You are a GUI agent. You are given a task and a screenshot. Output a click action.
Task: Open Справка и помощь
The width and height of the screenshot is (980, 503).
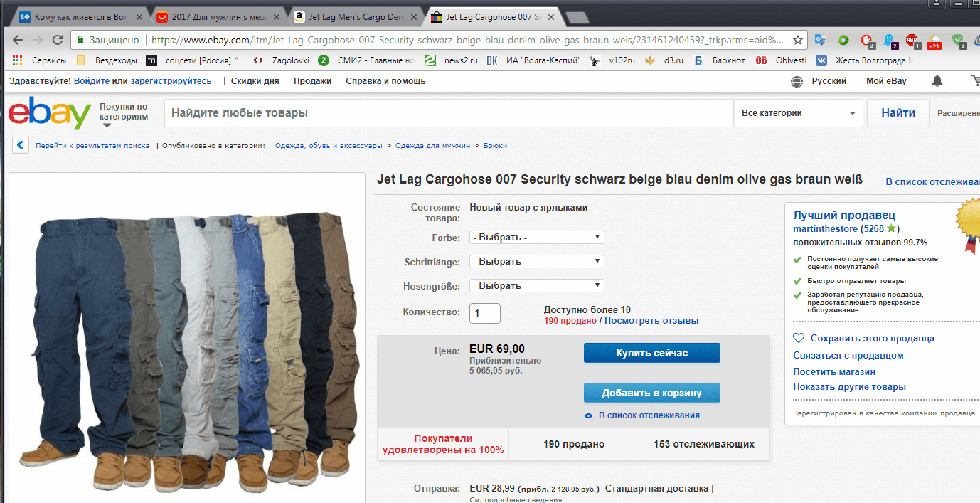(385, 81)
